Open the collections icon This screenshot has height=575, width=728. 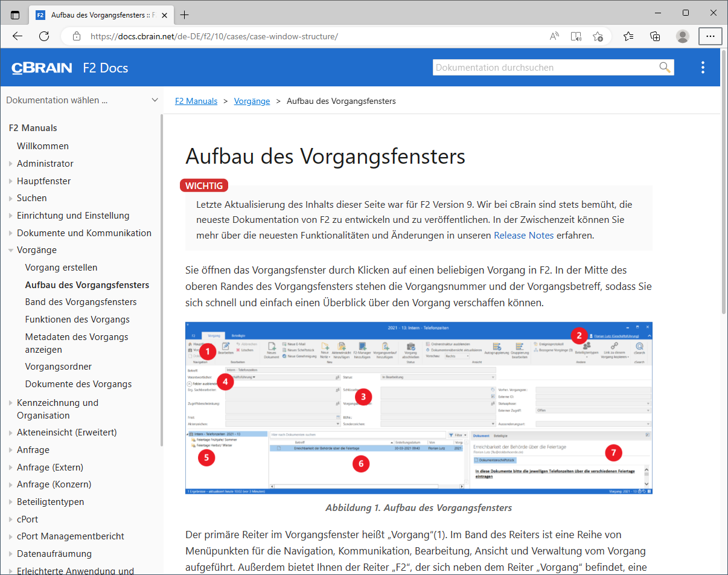coord(655,36)
